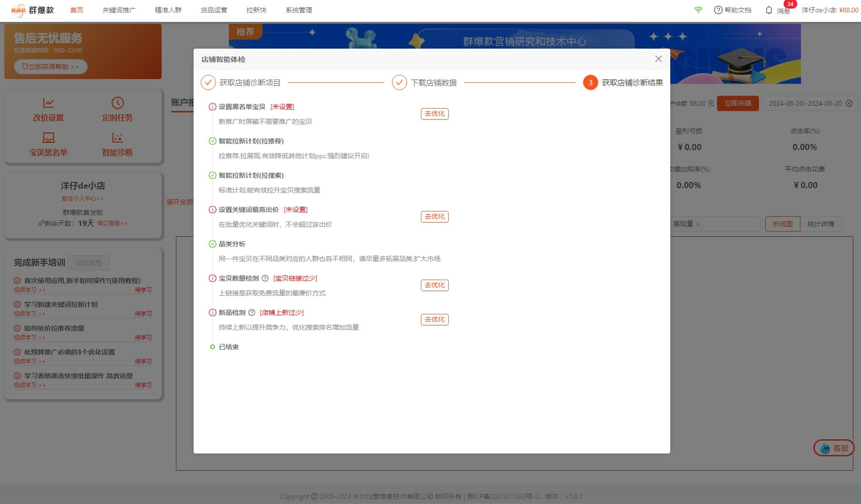Click the help icon beside 新品检测
This screenshot has height=504, width=861.
click(x=252, y=312)
